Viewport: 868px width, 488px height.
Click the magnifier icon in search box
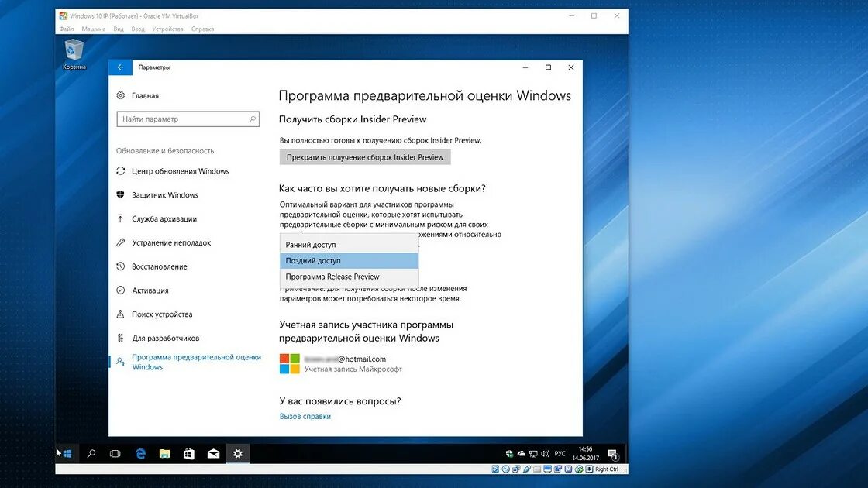pos(253,119)
